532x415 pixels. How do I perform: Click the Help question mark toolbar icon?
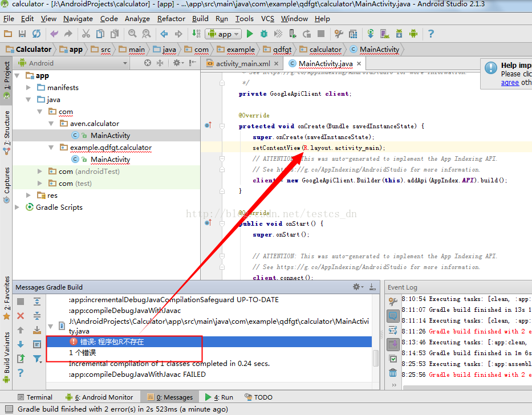tap(431, 34)
